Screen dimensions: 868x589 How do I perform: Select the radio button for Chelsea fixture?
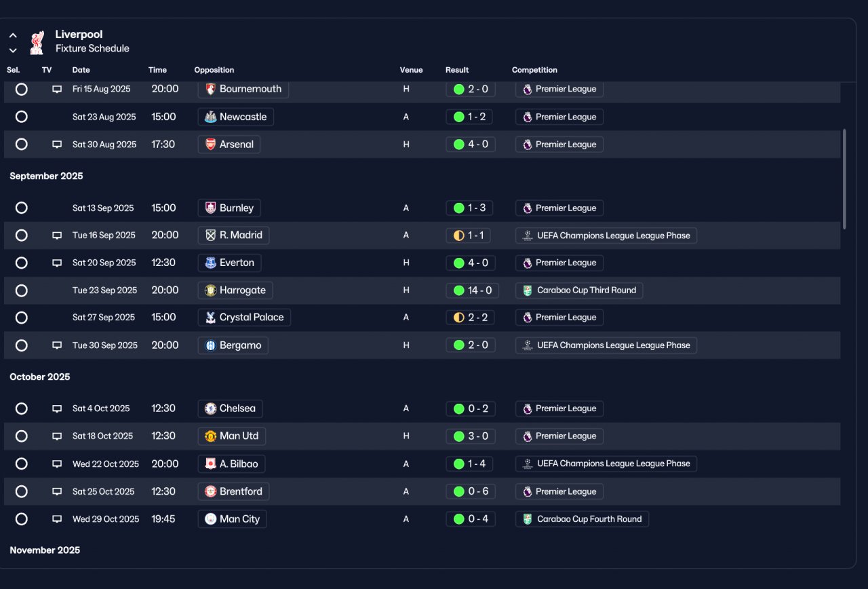tap(22, 408)
